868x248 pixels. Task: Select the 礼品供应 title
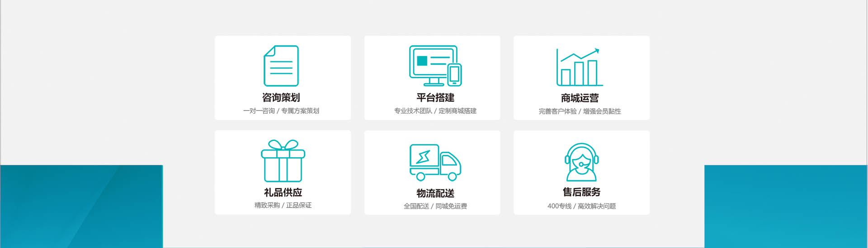(x=283, y=192)
